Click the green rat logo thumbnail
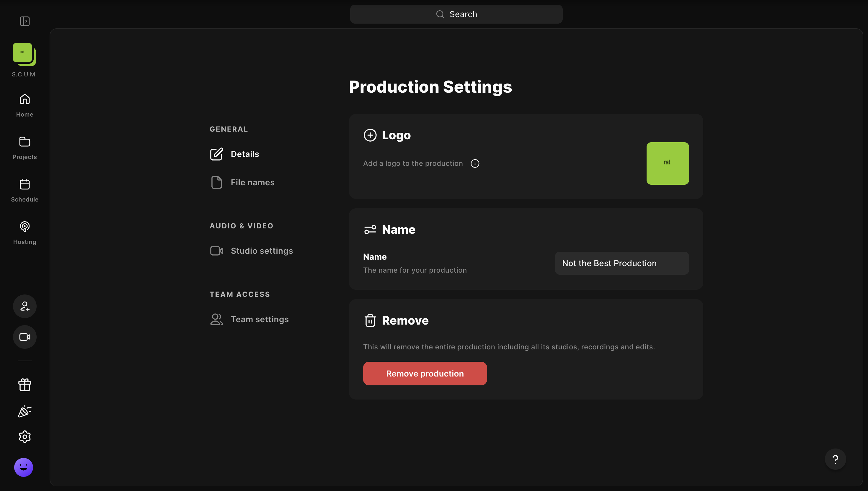Screen dimensions: 868x491 pos(667,163)
